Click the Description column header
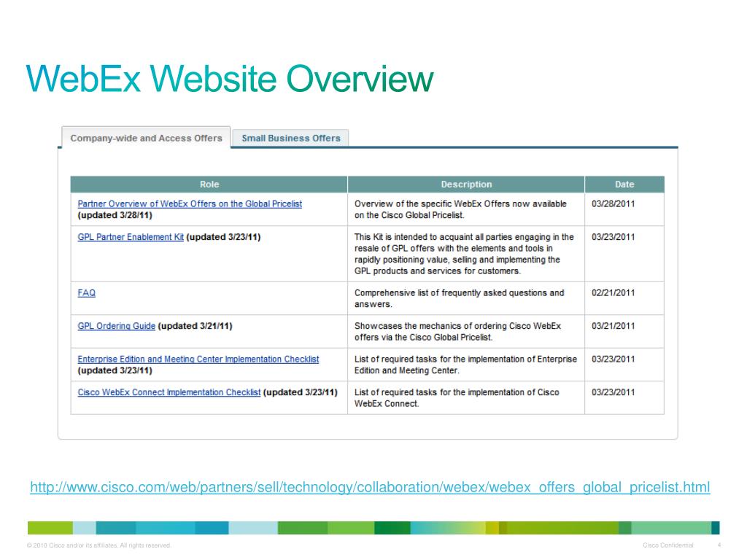747x560 pixels. point(466,184)
